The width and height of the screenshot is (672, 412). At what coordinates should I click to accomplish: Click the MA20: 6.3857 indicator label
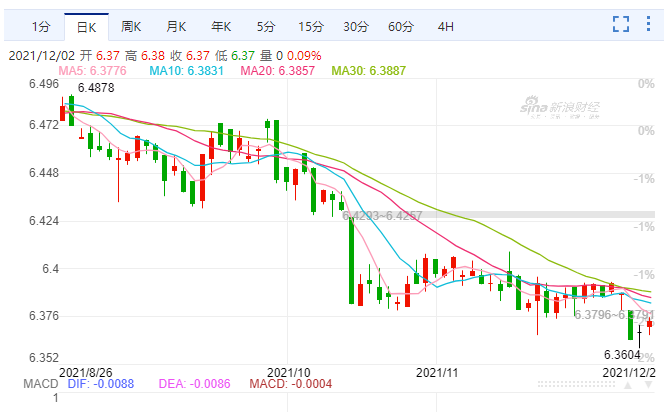(278, 71)
